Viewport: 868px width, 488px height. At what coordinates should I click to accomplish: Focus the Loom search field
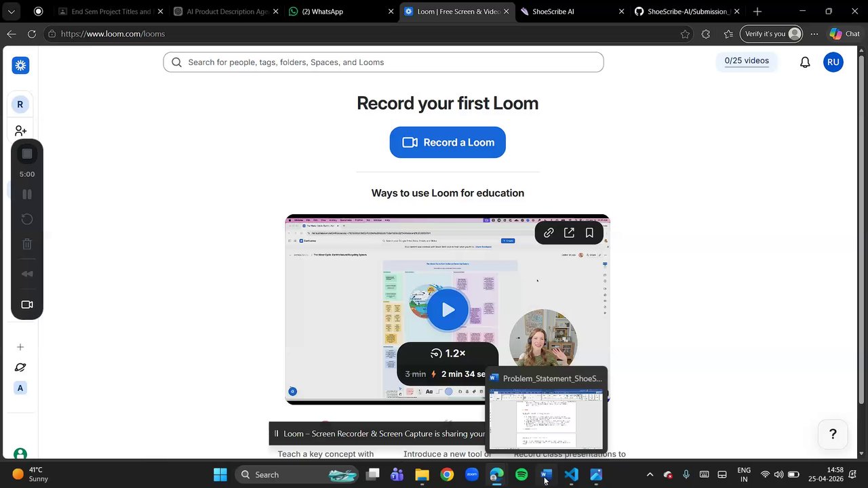(x=383, y=62)
